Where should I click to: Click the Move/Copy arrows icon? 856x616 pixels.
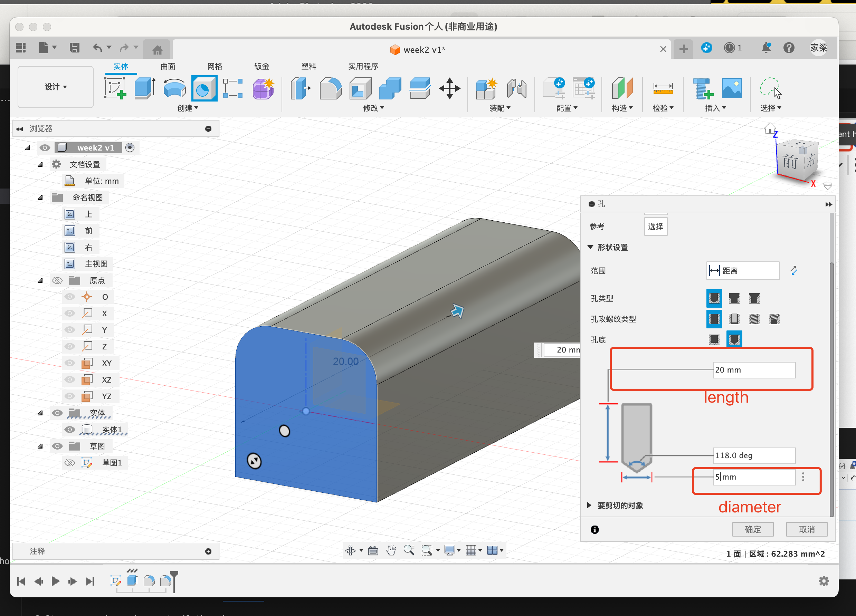449,88
